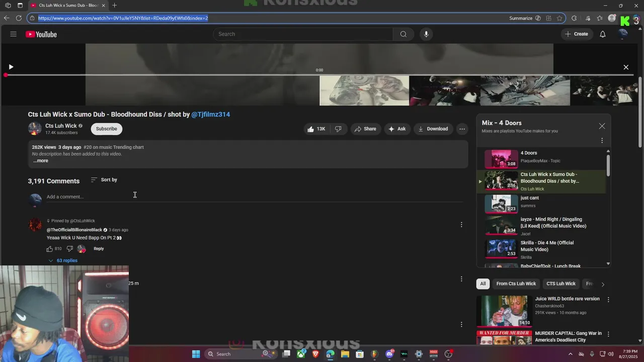Open the Mix playlist options menu

[602, 141]
